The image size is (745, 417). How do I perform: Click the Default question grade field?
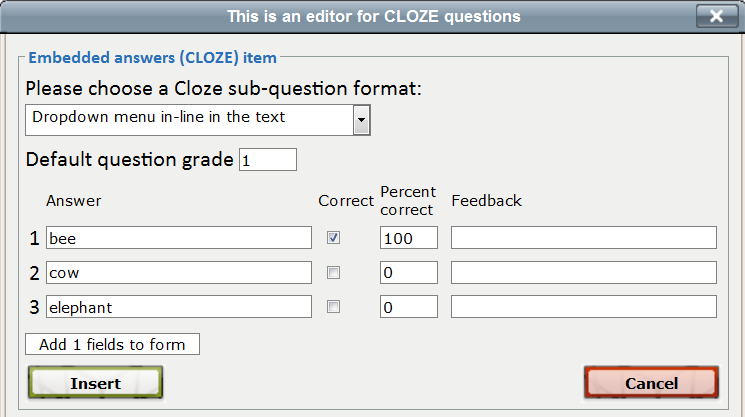point(267,160)
